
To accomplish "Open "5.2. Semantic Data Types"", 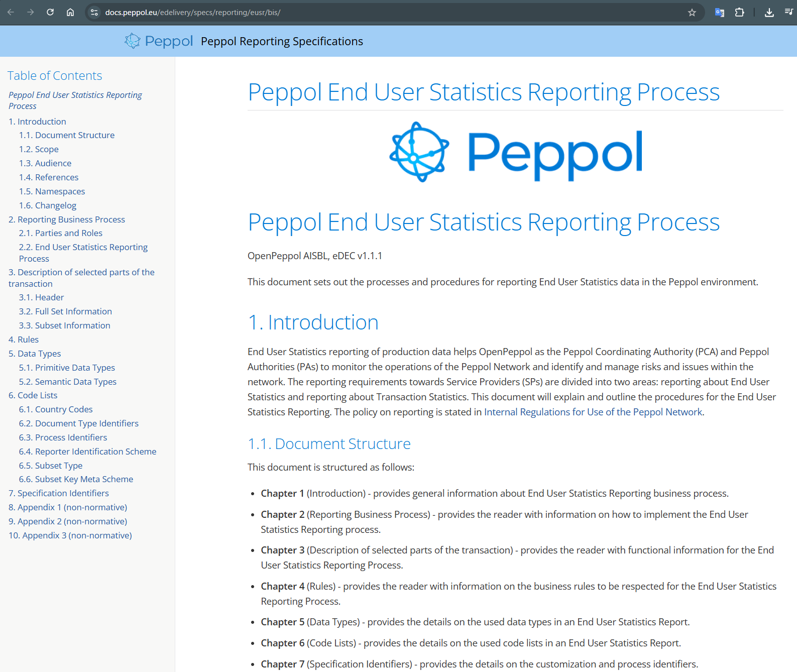I will point(67,381).
